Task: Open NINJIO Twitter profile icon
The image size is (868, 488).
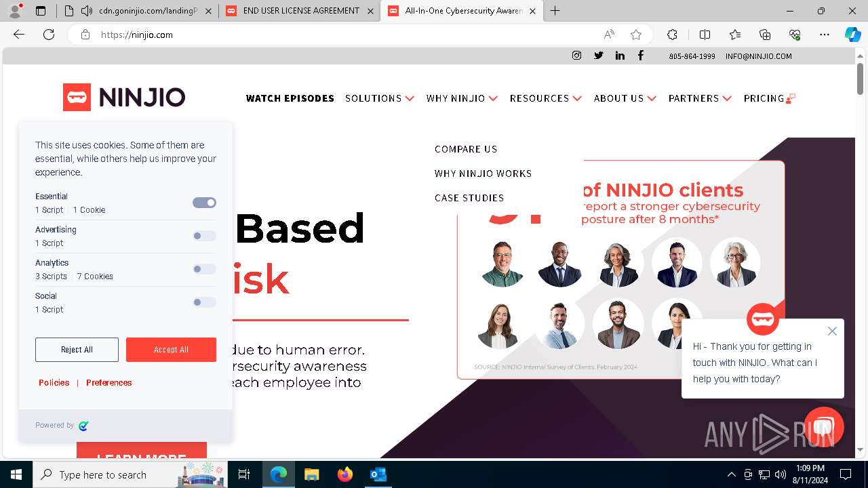Action: 598,56
